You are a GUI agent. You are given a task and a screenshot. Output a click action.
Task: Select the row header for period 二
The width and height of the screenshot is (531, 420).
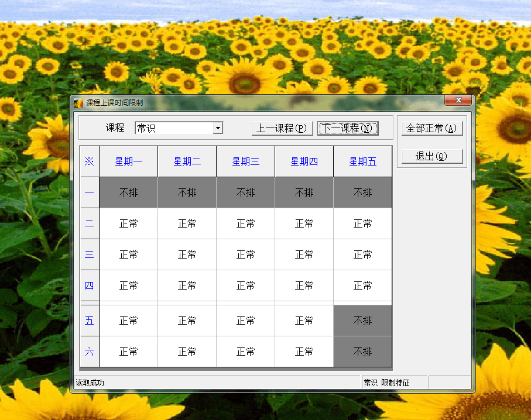[90, 223]
